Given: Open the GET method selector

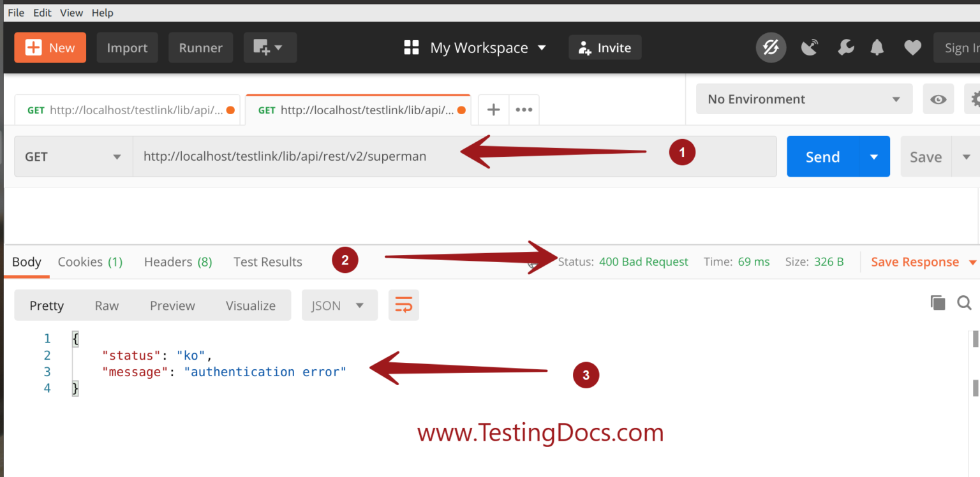Looking at the screenshot, I should click(x=72, y=156).
